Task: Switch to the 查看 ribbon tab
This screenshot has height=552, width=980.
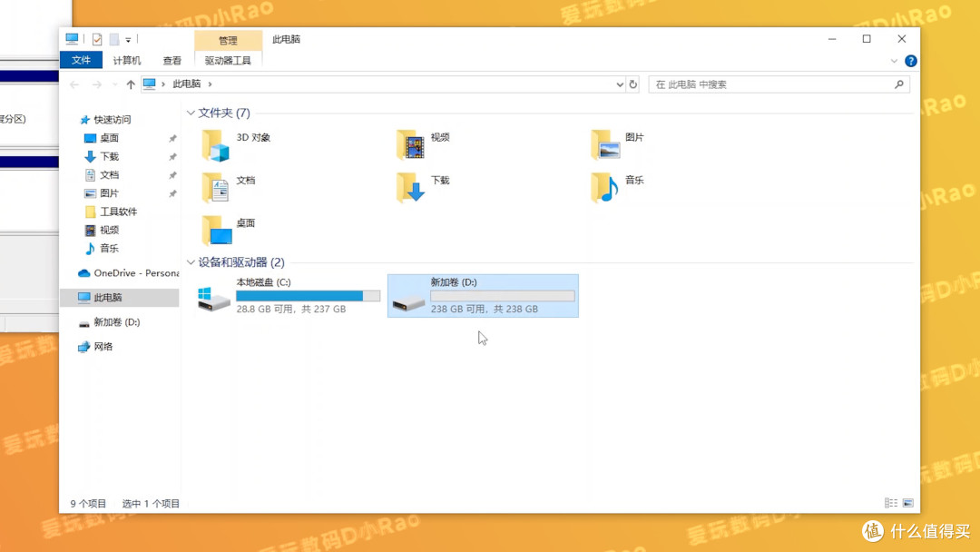Action: click(171, 61)
